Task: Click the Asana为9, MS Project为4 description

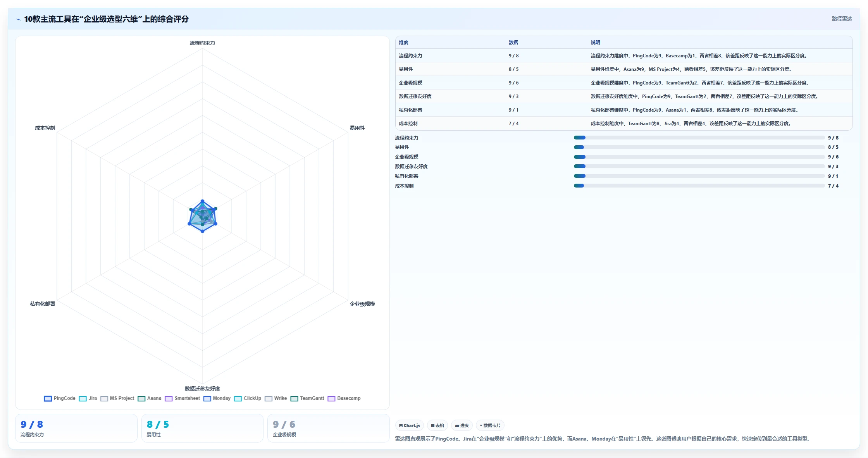Action: pos(691,69)
